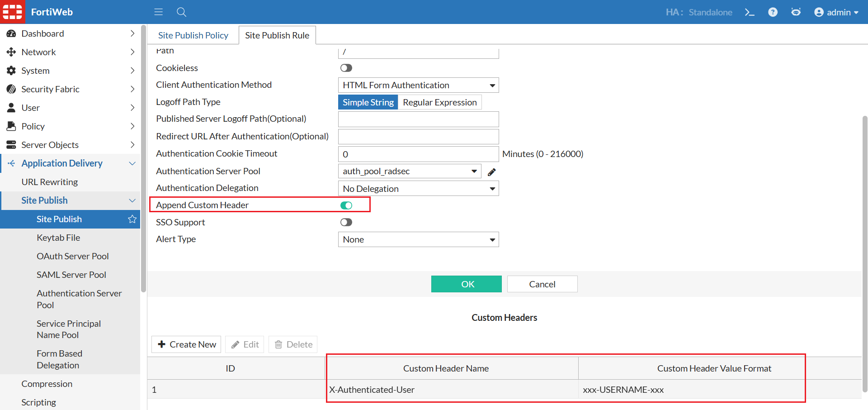
Task: Expand the Dashboard menu chevron
Action: point(132,33)
